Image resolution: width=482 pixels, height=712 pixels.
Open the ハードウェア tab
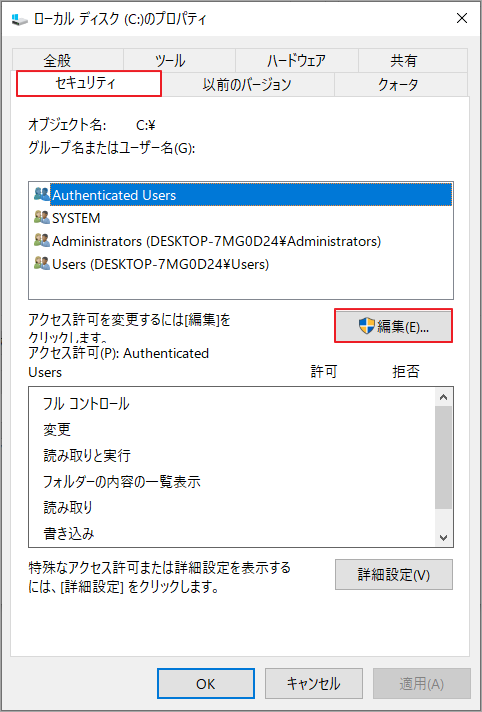(x=297, y=60)
